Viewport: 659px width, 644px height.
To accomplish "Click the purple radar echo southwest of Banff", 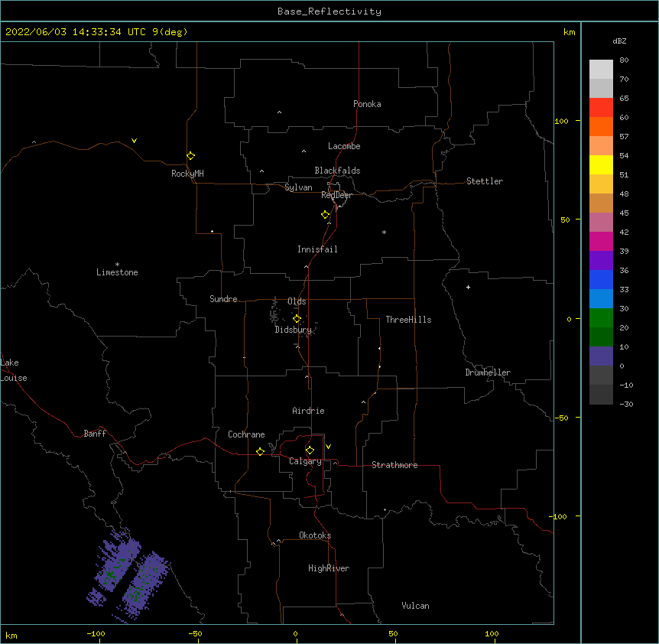I will [x=128, y=574].
